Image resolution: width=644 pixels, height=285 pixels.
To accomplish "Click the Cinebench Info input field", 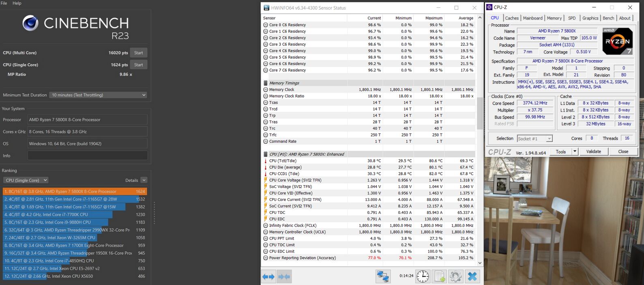I will (88, 155).
